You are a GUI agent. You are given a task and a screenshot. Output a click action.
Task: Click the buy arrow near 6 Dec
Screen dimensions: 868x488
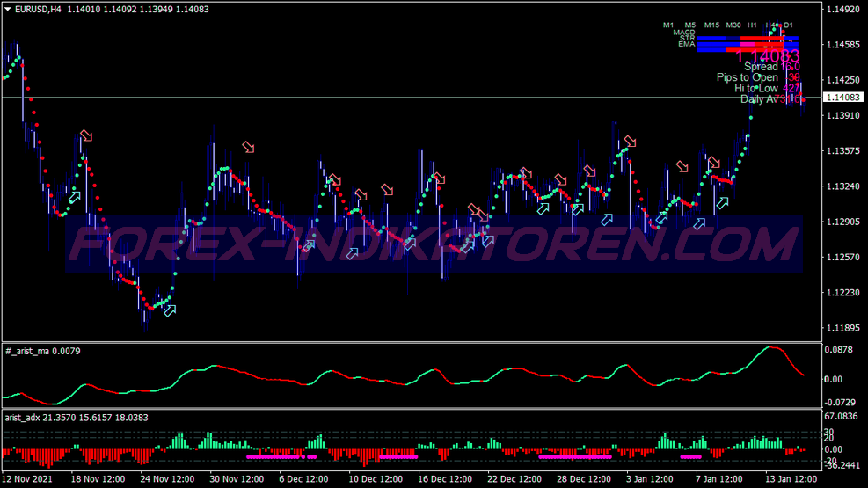point(309,246)
